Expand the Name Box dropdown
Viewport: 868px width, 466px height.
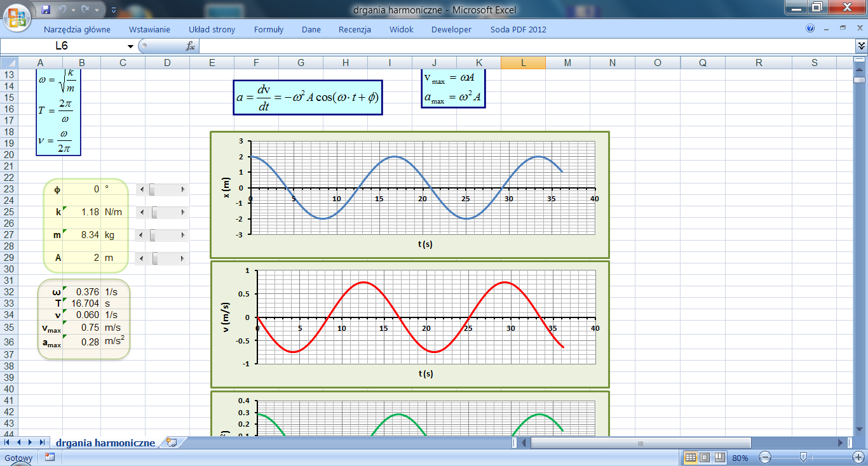(131, 46)
